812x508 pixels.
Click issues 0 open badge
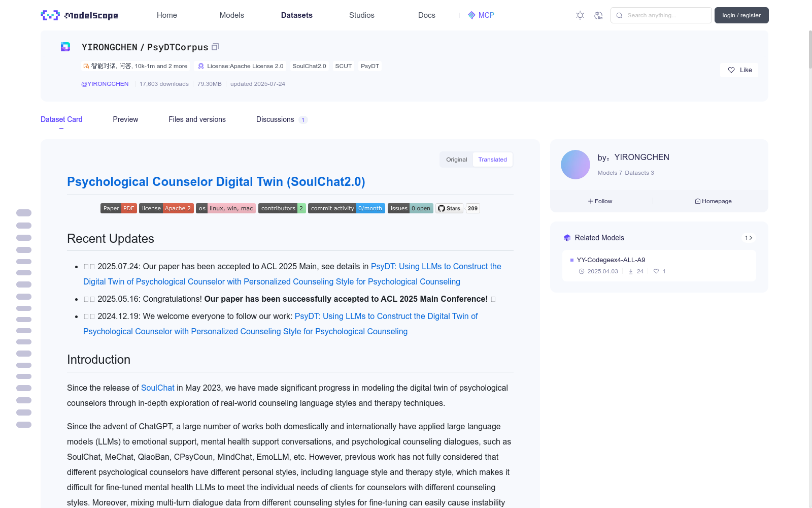click(411, 208)
